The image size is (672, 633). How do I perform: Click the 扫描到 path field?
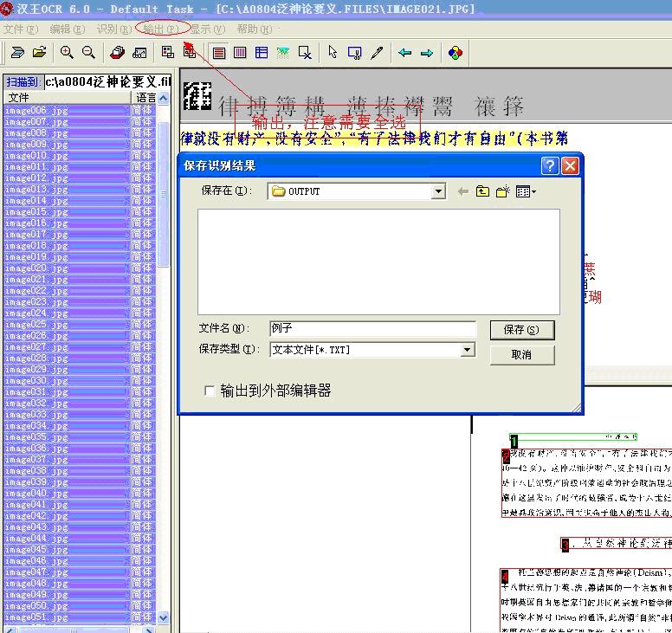(x=107, y=81)
